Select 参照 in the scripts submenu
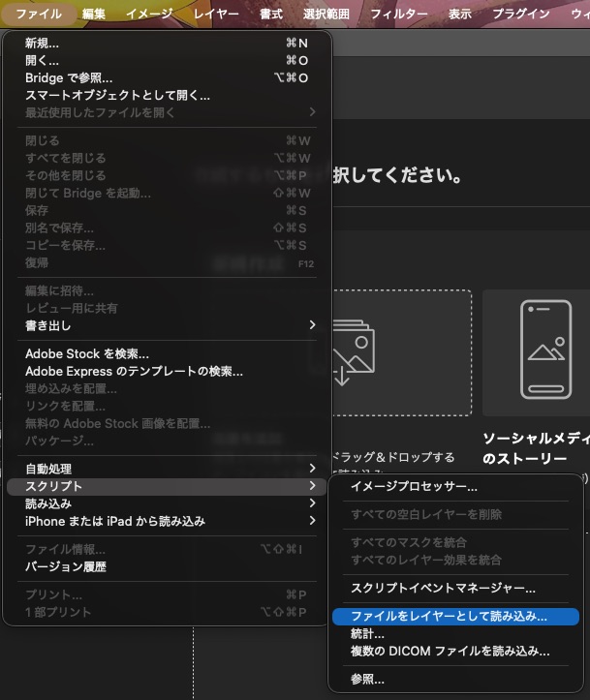 pyautogui.click(x=367, y=680)
